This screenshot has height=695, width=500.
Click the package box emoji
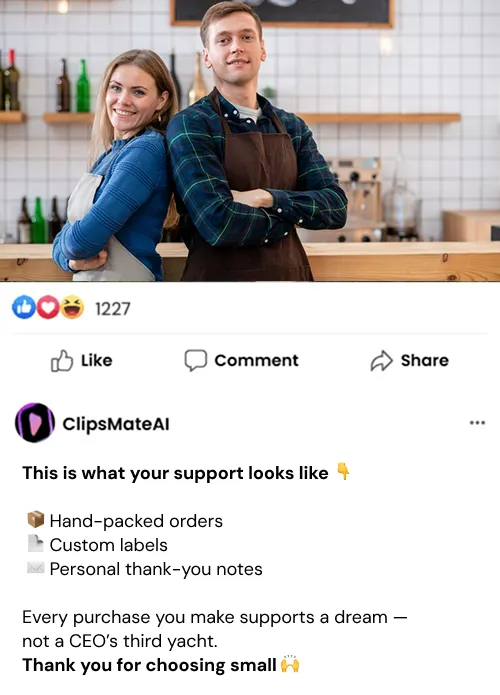click(35, 519)
